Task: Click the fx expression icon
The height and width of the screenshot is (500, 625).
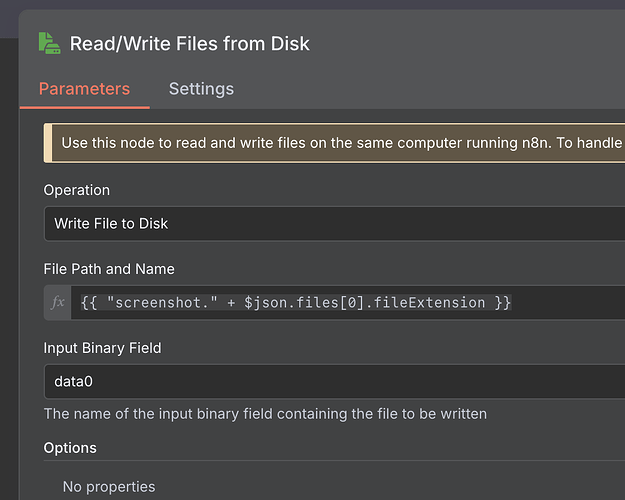Action: (x=57, y=302)
